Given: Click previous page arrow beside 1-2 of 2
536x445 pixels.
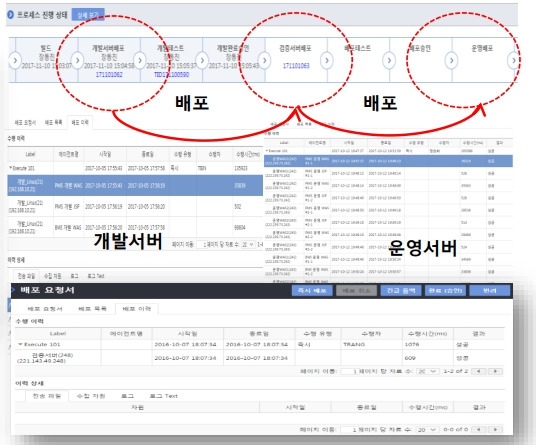Looking at the screenshot, I should point(479,371).
